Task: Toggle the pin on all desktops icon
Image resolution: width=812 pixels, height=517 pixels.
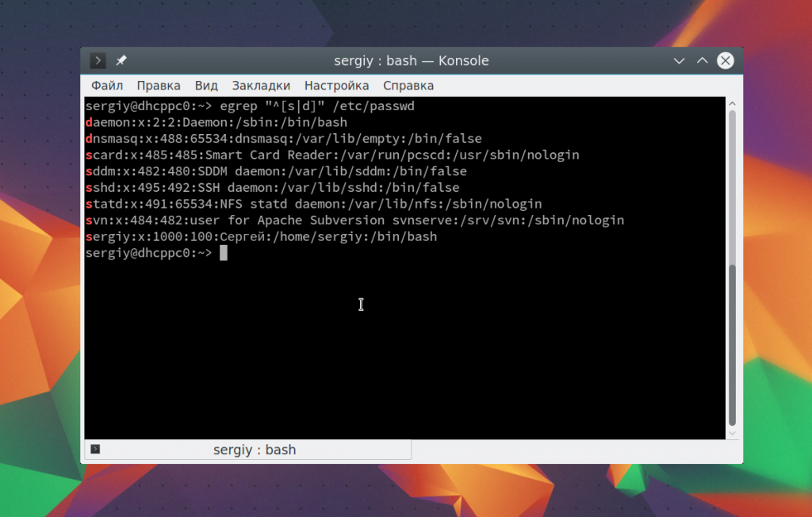Action: [x=121, y=60]
